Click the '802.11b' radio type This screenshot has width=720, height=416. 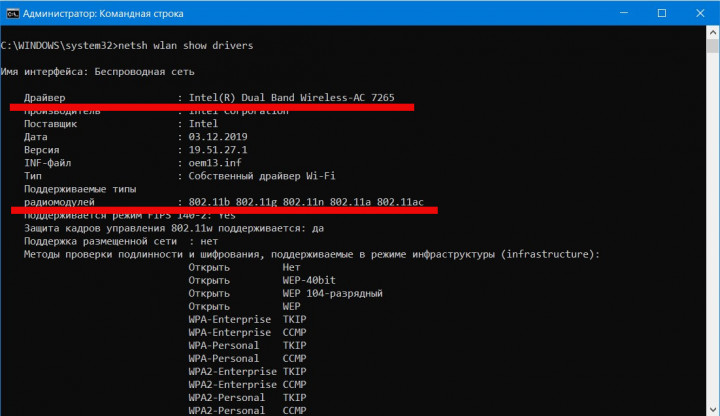click(209, 202)
